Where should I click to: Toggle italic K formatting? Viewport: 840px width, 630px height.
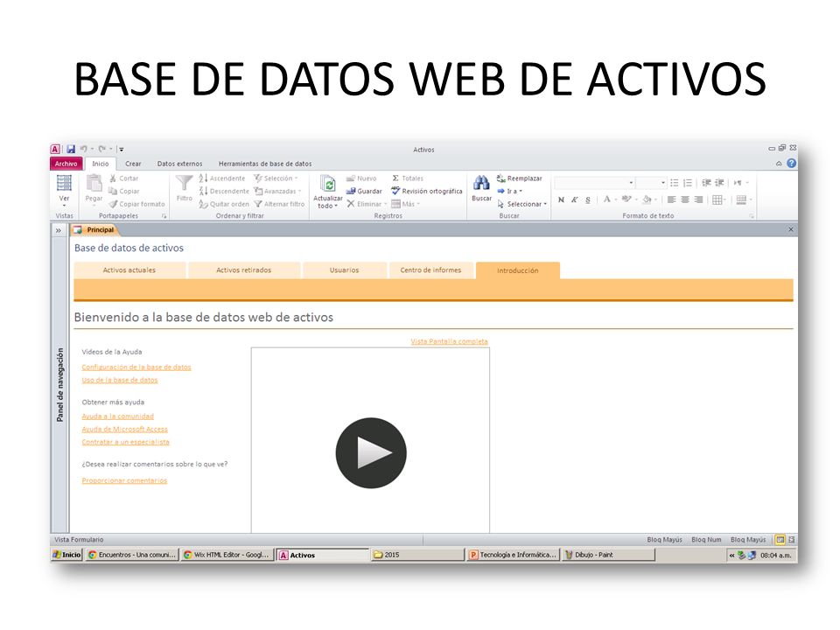[574, 199]
